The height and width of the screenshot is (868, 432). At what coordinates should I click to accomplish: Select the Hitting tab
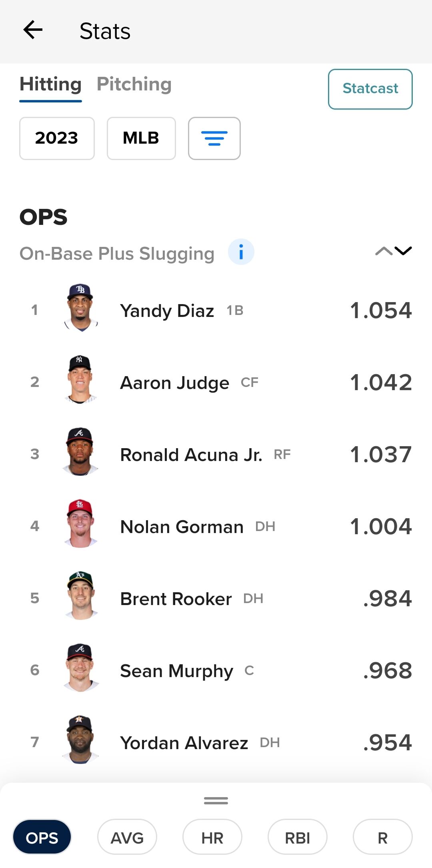pos(51,85)
